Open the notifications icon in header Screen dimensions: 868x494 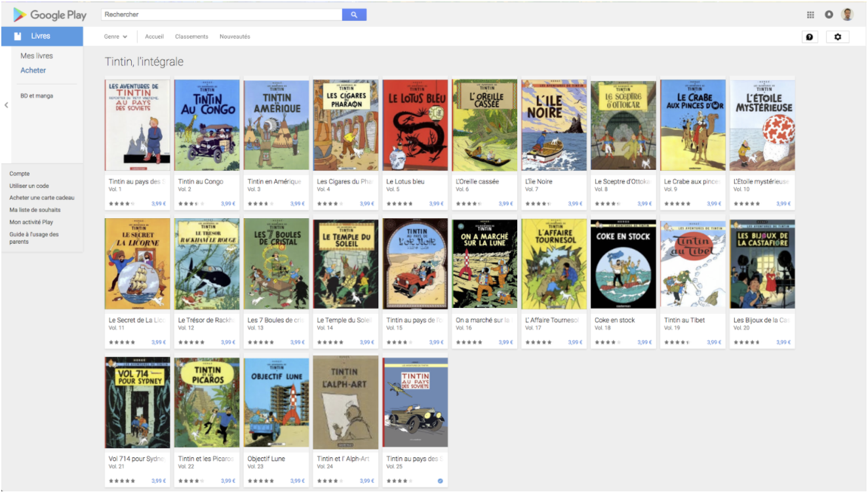pos(829,14)
